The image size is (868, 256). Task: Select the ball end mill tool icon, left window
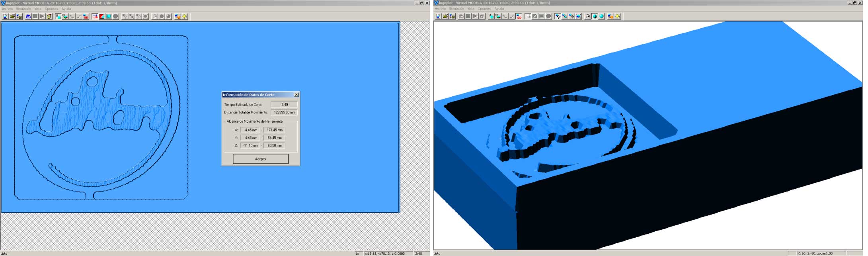point(65,16)
